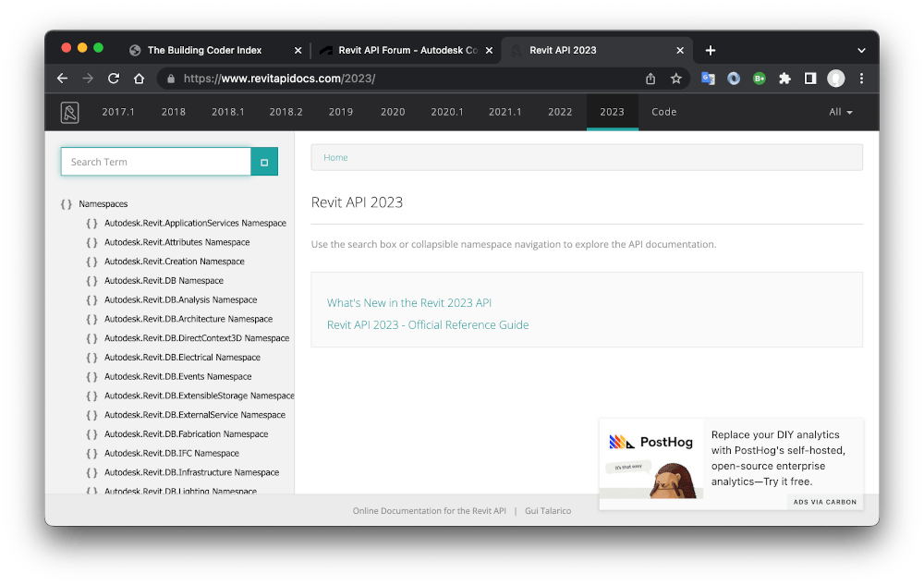Bookmark the page via the star icon

675,79
